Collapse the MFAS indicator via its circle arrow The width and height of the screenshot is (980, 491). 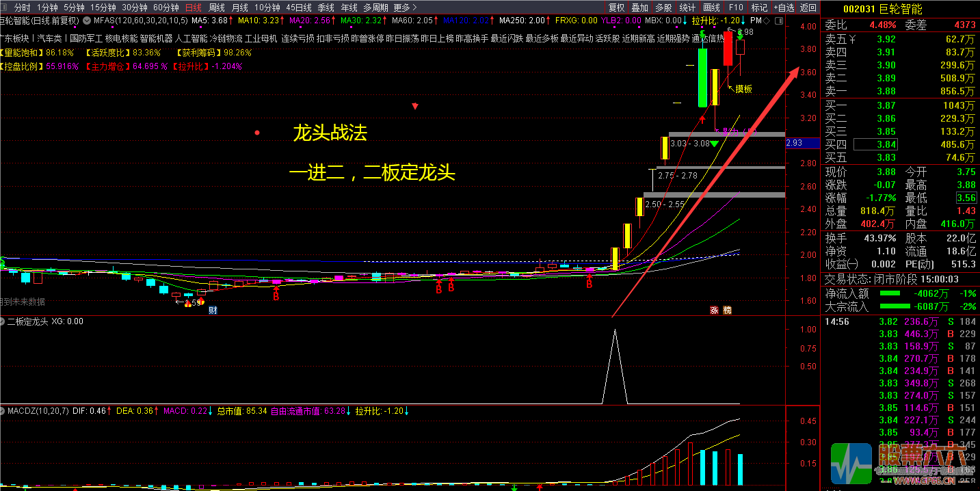(88, 21)
